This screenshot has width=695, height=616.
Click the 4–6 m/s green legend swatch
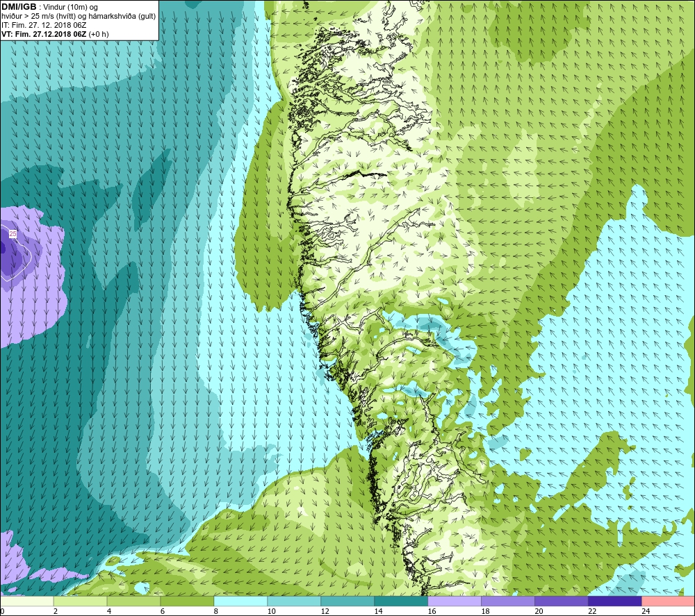click(x=134, y=601)
